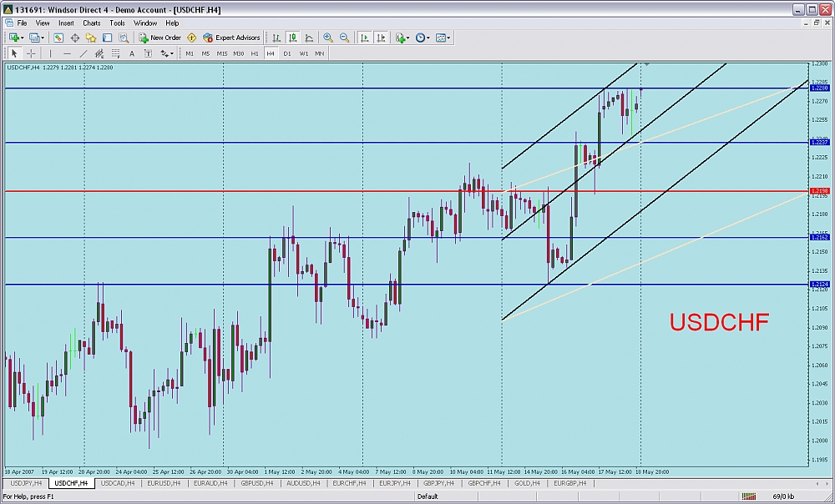Click the Zoom In magnifier icon
The width and height of the screenshot is (835, 504).
(328, 38)
